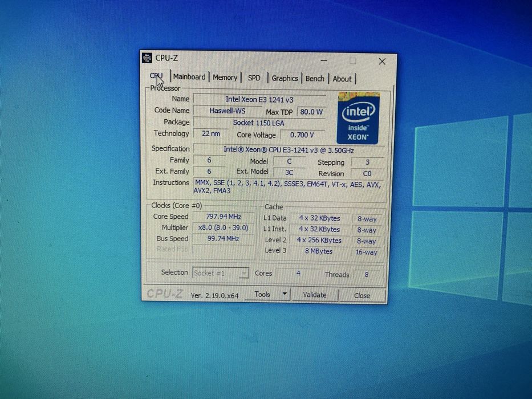This screenshot has width=532, height=399.
Task: Show the About tab
Action: point(342,79)
